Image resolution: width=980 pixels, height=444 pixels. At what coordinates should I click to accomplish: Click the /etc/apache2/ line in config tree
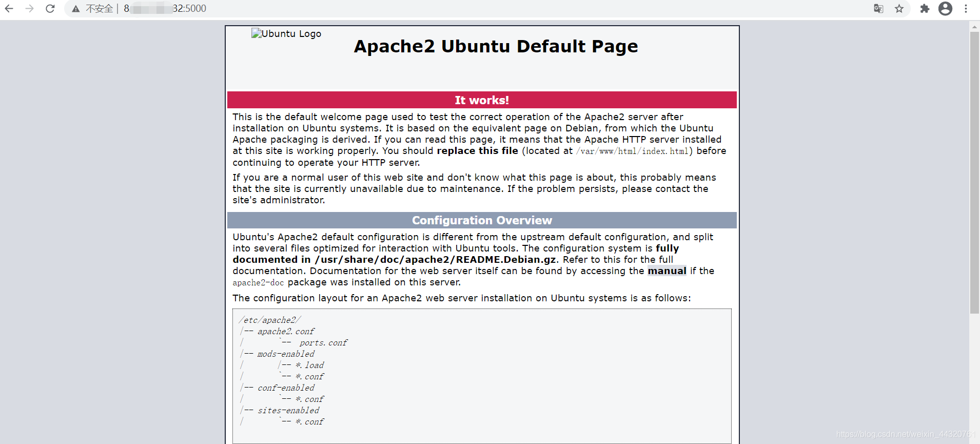pos(269,320)
